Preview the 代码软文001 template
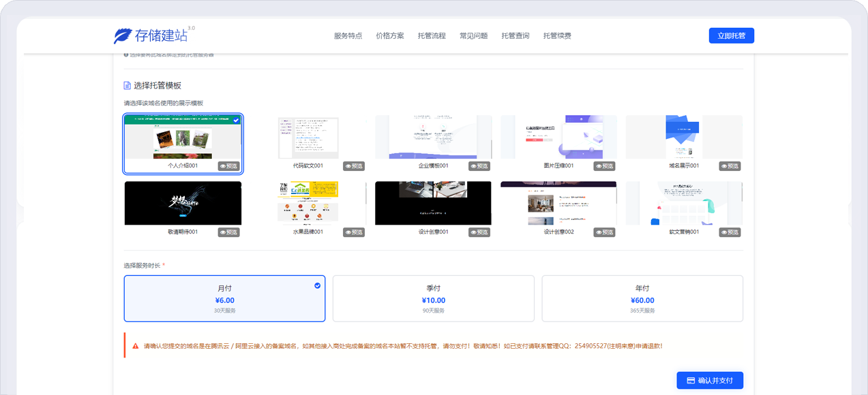The height and width of the screenshot is (395, 868). click(354, 166)
